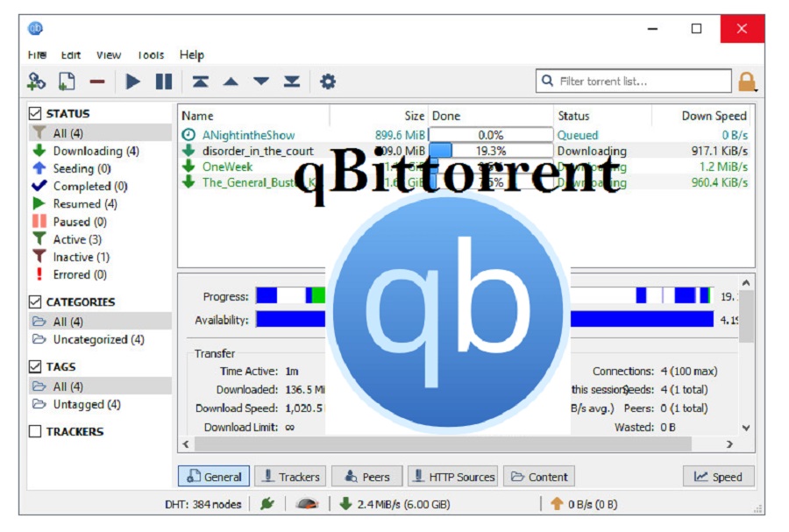This screenshot has height=532, width=789.
Task: Click the orange lock UI icon
Action: (747, 82)
